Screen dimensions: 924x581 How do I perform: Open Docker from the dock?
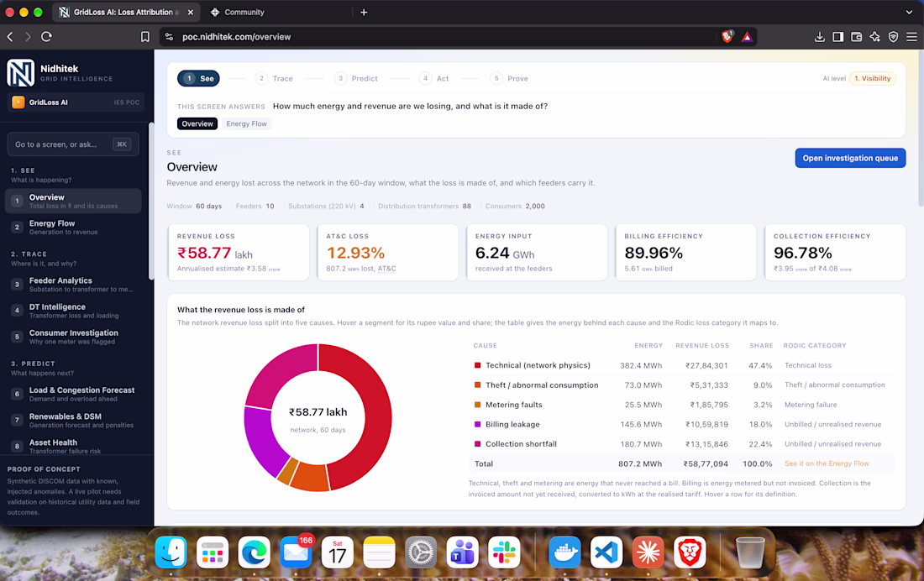pyautogui.click(x=564, y=552)
